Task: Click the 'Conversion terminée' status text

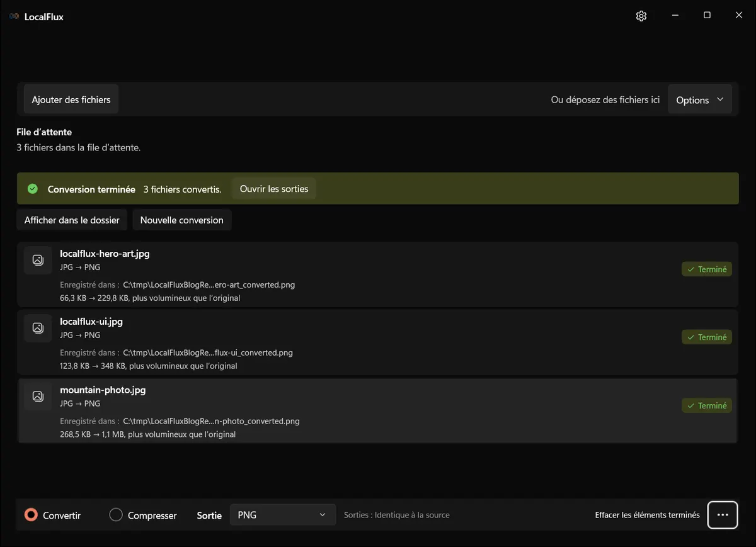Action: [91, 189]
